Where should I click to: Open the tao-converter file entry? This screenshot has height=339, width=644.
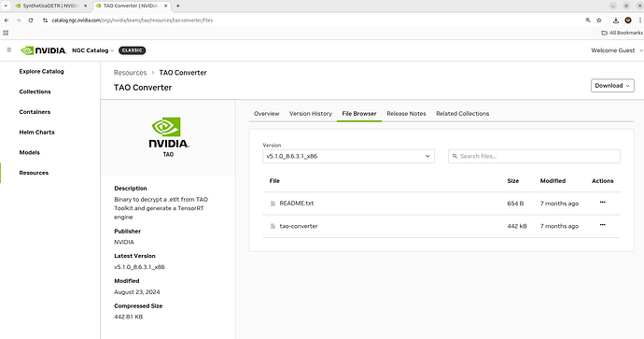[299, 226]
